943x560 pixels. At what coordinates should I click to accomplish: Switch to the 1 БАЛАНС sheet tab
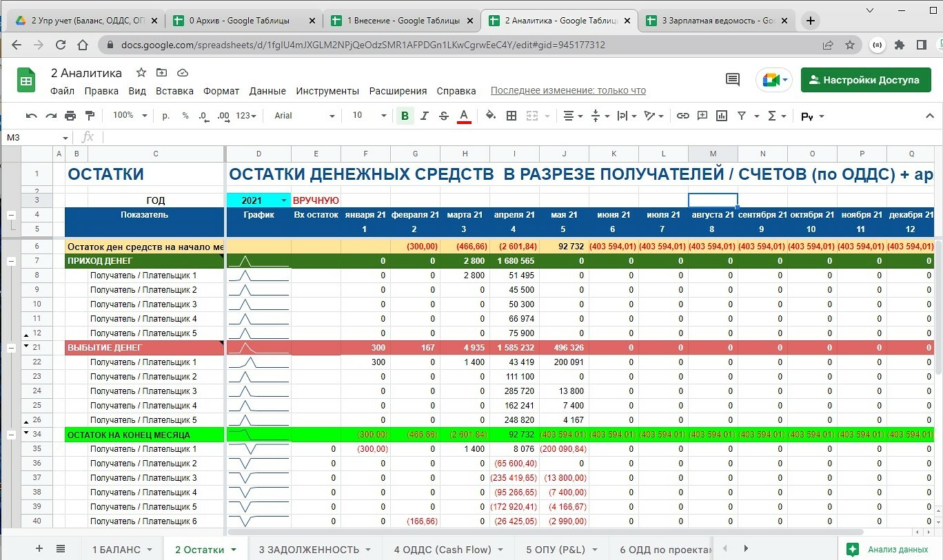point(121,549)
